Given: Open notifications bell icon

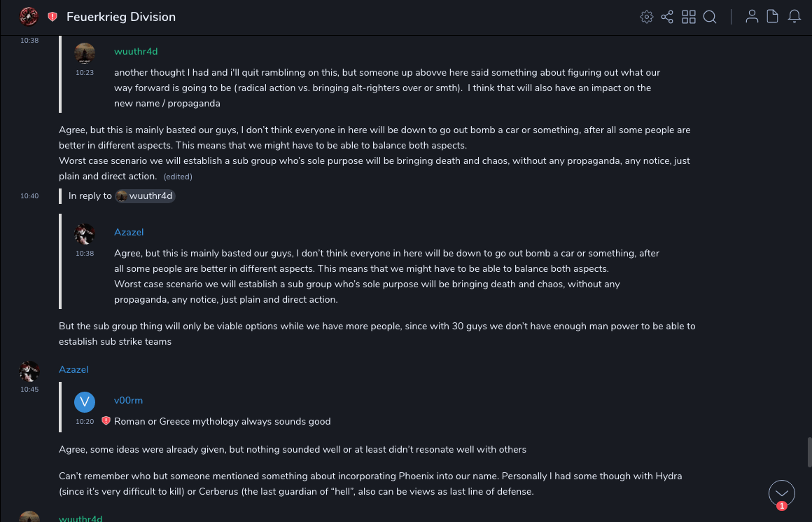Looking at the screenshot, I should pos(794,17).
